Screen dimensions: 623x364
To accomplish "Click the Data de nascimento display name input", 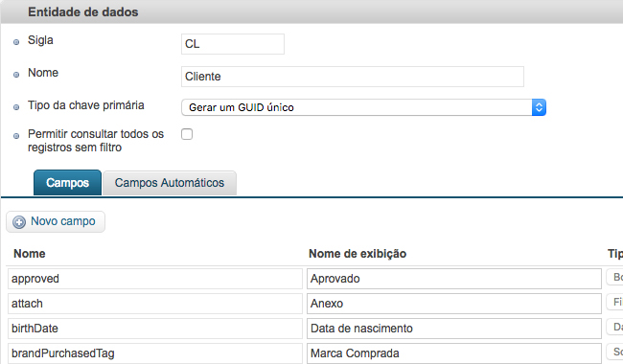I will click(x=454, y=329).
